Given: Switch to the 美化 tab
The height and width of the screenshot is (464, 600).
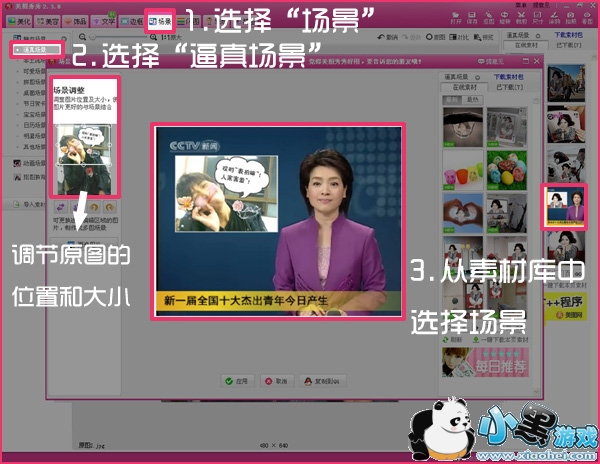Looking at the screenshot, I should pyautogui.click(x=19, y=21).
